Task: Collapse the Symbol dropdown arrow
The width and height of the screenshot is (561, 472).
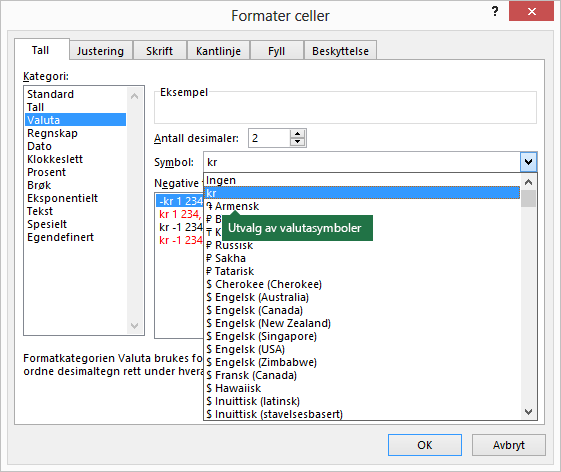Action: (x=528, y=162)
